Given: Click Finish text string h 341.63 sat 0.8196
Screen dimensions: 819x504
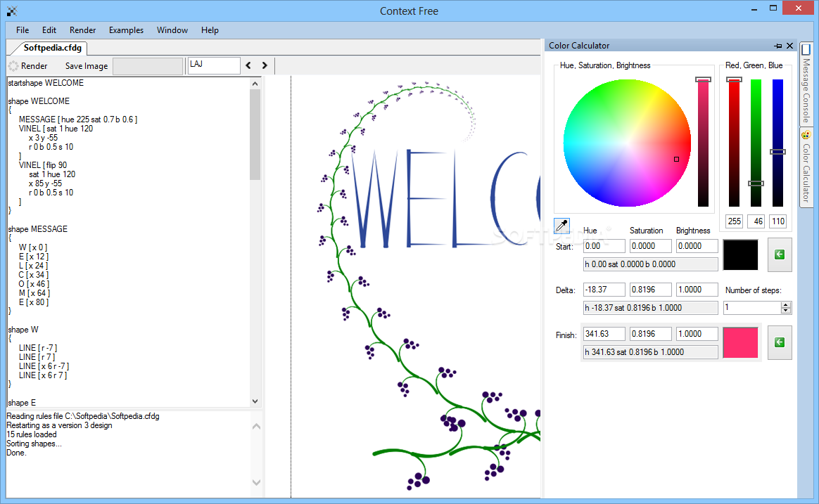Looking at the screenshot, I should click(x=650, y=352).
